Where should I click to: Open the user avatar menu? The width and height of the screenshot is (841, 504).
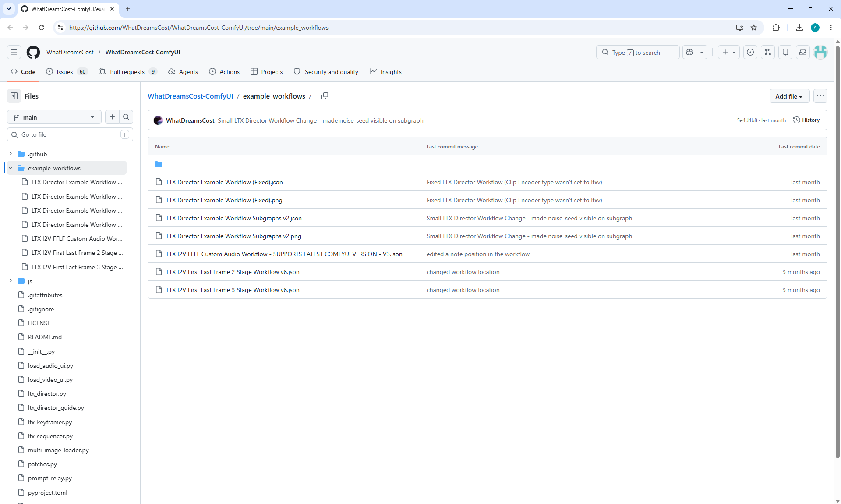(x=820, y=52)
